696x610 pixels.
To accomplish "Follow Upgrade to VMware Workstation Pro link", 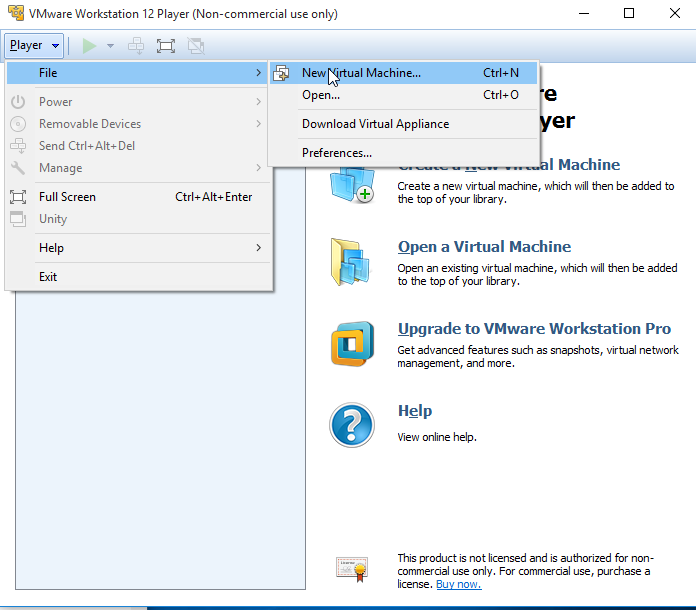I will 534,329.
